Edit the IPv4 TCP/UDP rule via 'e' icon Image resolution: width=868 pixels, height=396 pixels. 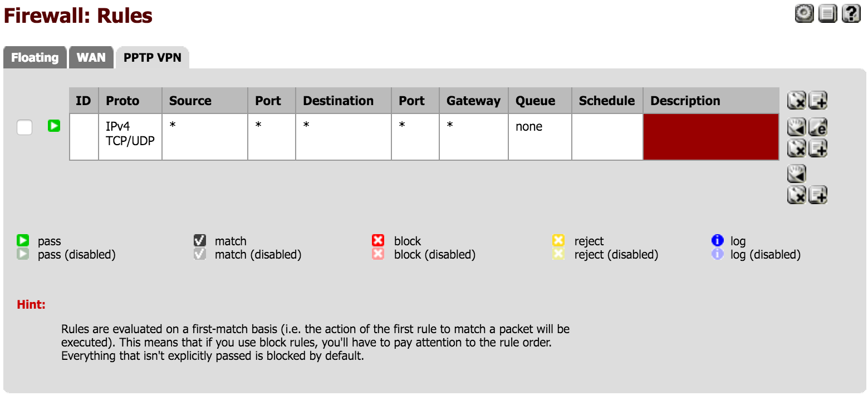[818, 127]
